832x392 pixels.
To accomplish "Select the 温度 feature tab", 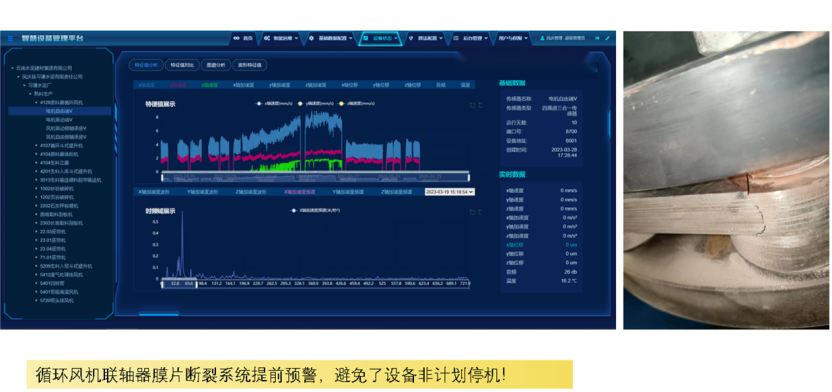I will [x=465, y=85].
